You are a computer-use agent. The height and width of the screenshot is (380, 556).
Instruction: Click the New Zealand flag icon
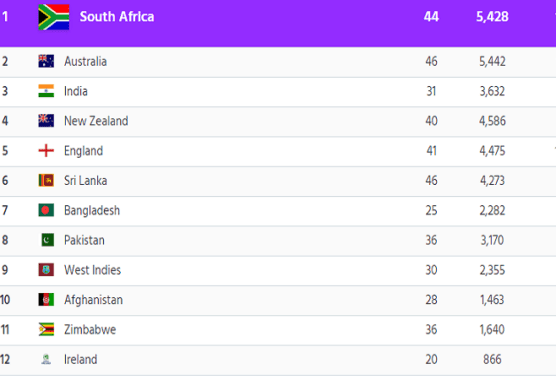click(46, 121)
